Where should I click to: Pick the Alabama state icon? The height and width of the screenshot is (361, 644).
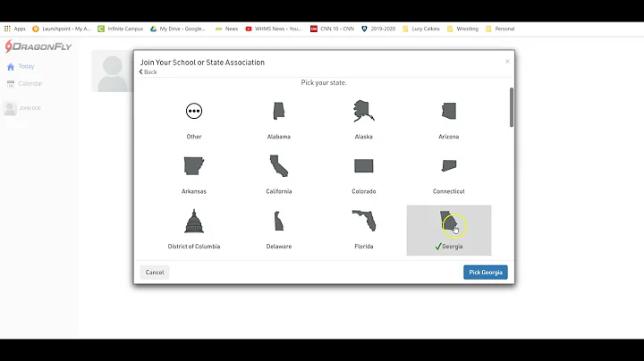point(279,111)
